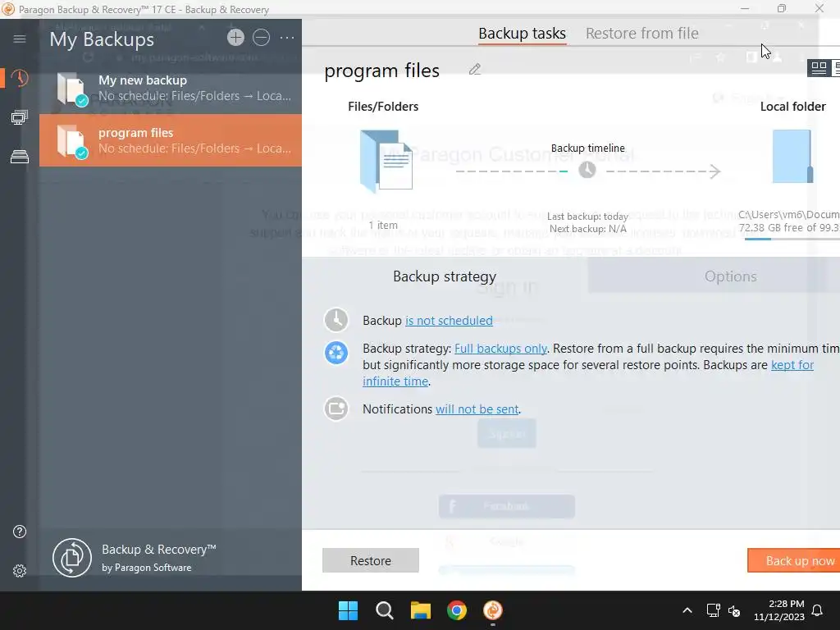Image resolution: width=840 pixels, height=630 pixels.
Task: Click the Paragon Backup taskbar icon
Action: pyautogui.click(x=493, y=610)
